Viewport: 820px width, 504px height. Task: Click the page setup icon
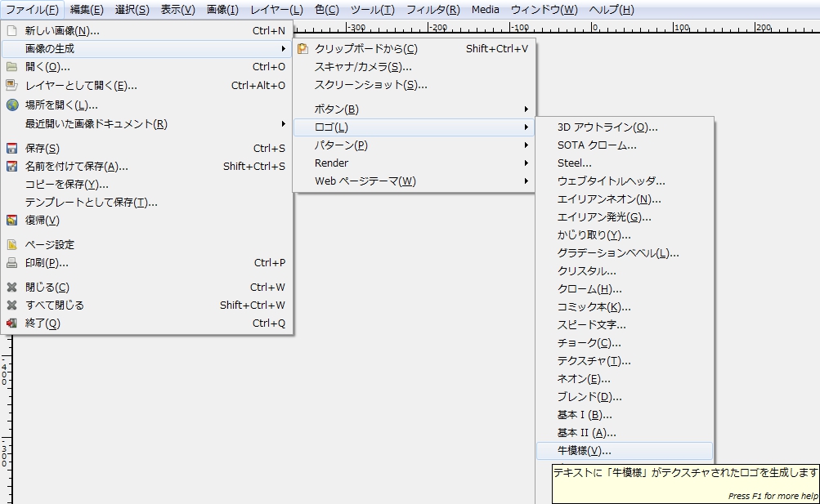[x=12, y=244]
